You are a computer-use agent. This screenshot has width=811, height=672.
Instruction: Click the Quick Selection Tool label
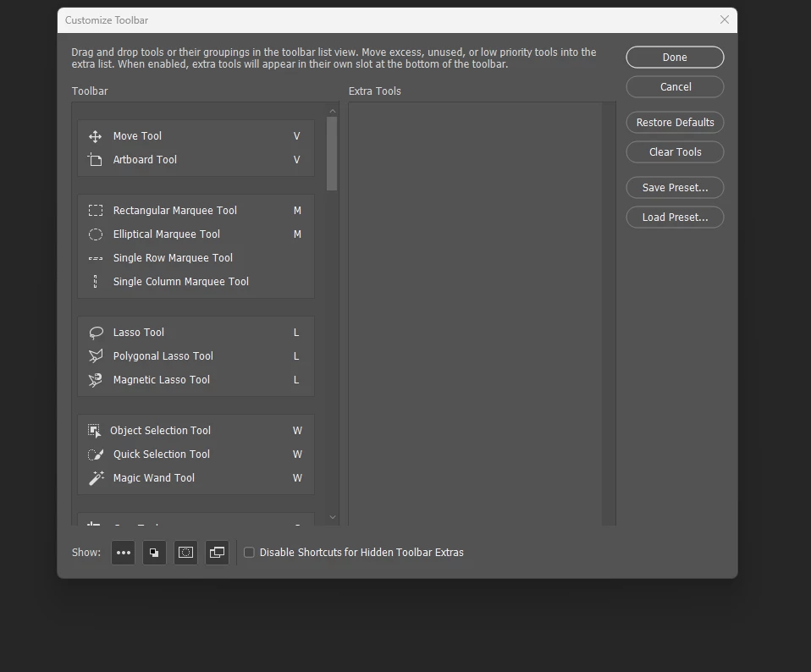(x=162, y=454)
